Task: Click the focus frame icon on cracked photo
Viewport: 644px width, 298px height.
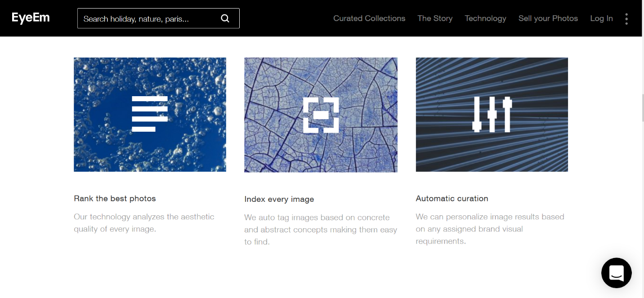Action: (x=321, y=115)
